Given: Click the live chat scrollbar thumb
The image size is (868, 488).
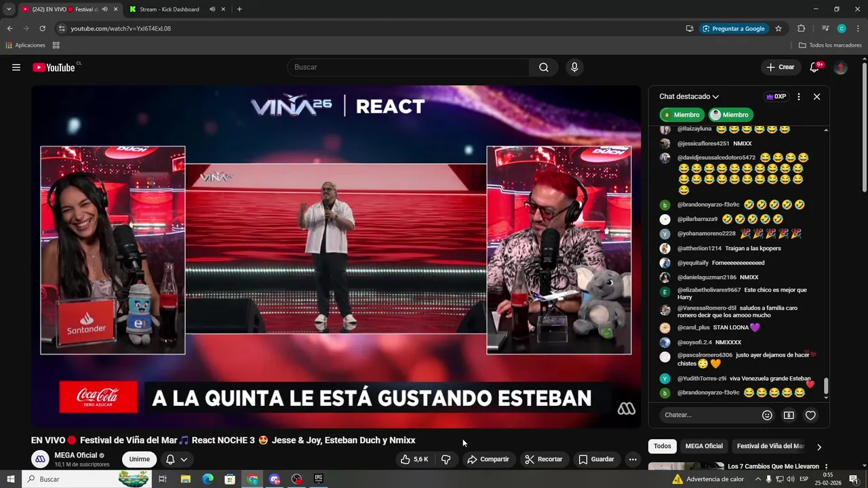Looking at the screenshot, I should coord(826,385).
